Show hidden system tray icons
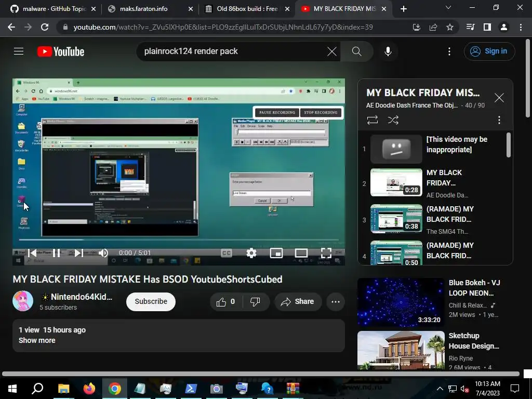The height and width of the screenshot is (399, 532). tap(440, 389)
